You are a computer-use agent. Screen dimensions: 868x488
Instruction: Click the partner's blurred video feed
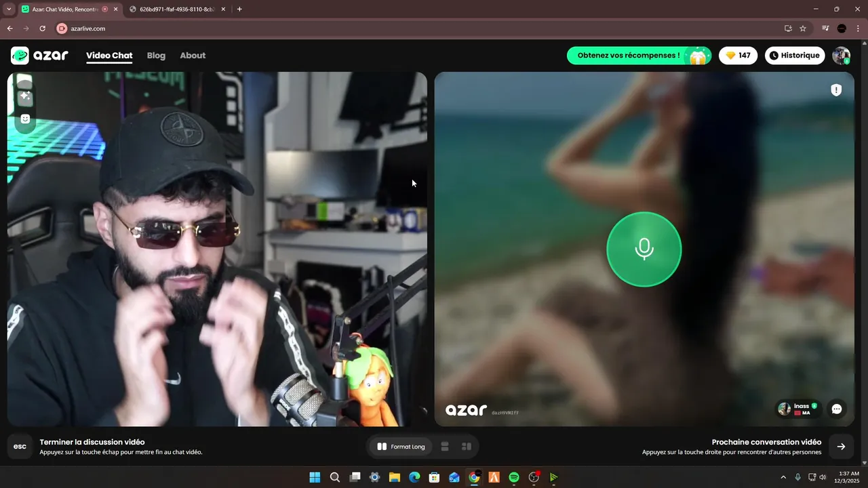pos(644,249)
